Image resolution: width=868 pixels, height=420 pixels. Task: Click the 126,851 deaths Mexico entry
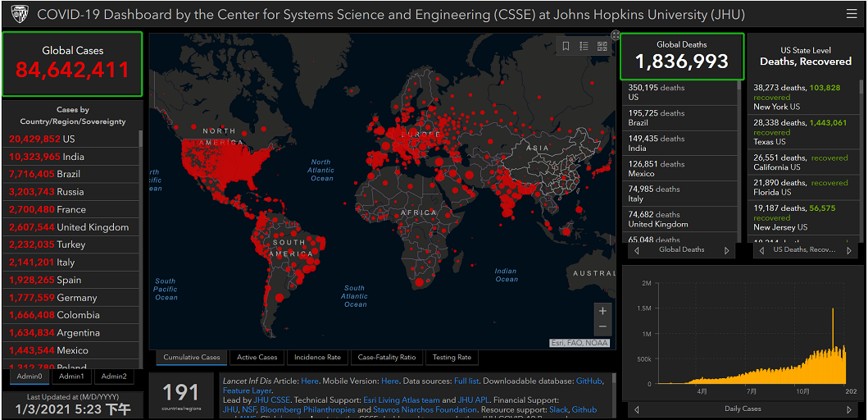[x=679, y=168]
